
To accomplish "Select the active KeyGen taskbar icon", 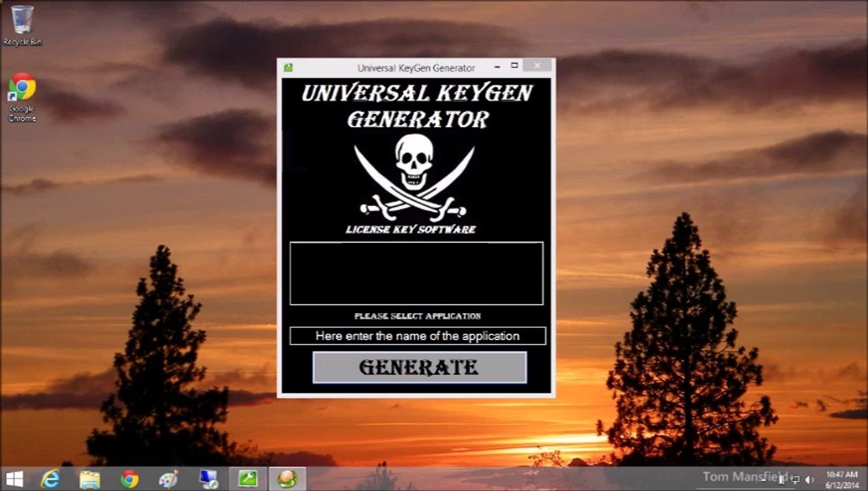I will [287, 479].
